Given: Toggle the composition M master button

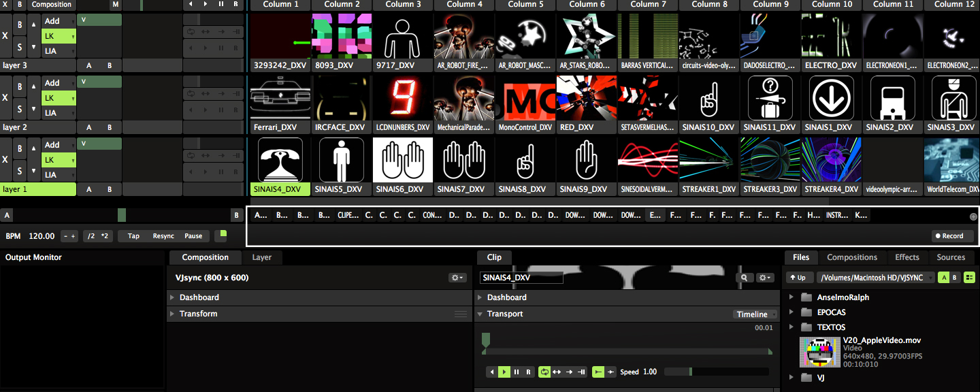Looking at the screenshot, I should pyautogui.click(x=115, y=5).
